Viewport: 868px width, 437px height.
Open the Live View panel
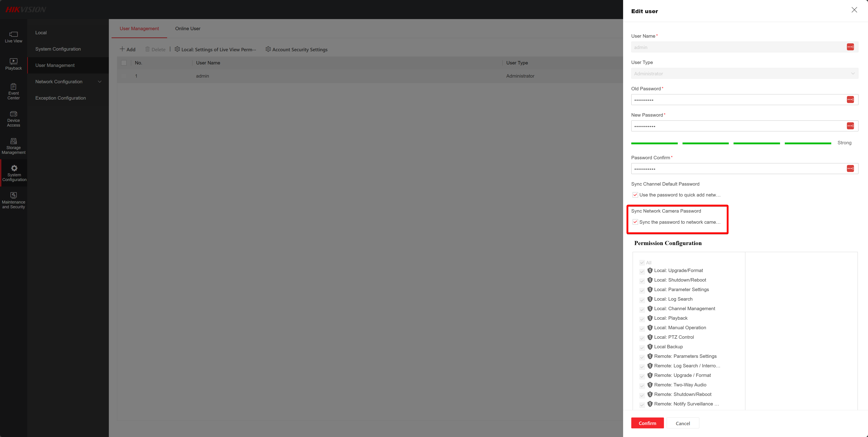click(x=13, y=37)
